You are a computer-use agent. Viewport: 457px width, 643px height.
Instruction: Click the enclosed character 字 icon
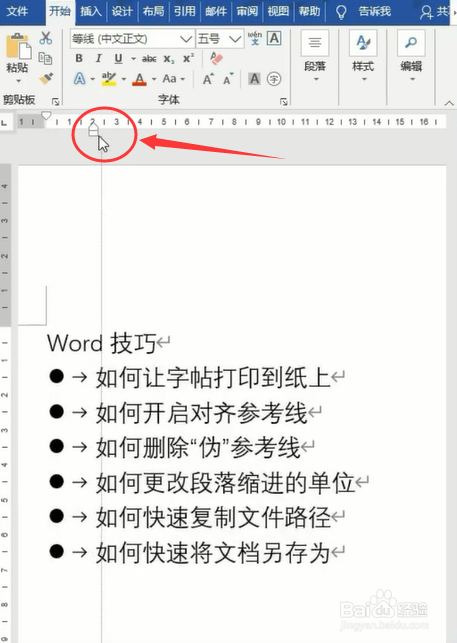pyautogui.click(x=274, y=79)
